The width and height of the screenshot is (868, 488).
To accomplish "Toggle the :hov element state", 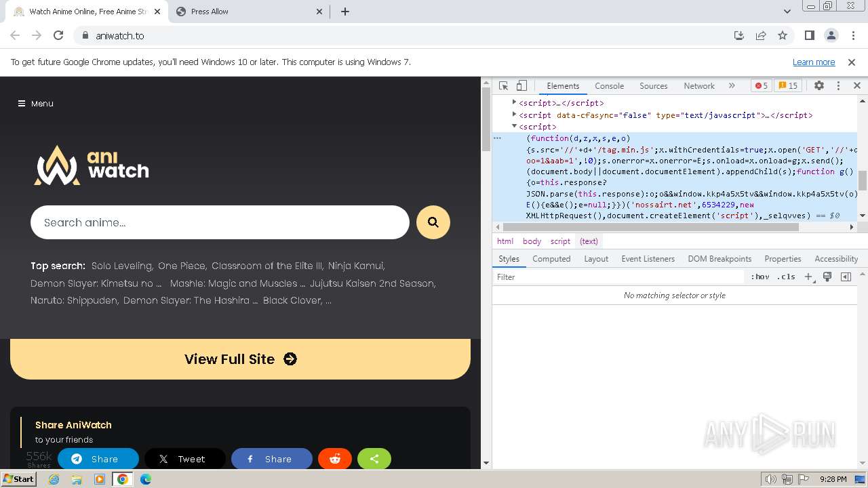I will (760, 277).
